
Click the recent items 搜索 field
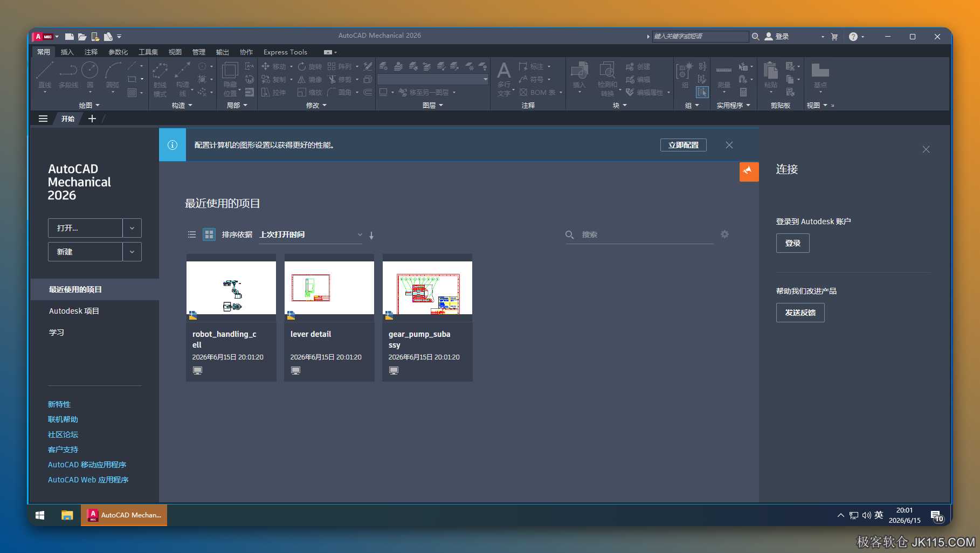pyautogui.click(x=639, y=234)
